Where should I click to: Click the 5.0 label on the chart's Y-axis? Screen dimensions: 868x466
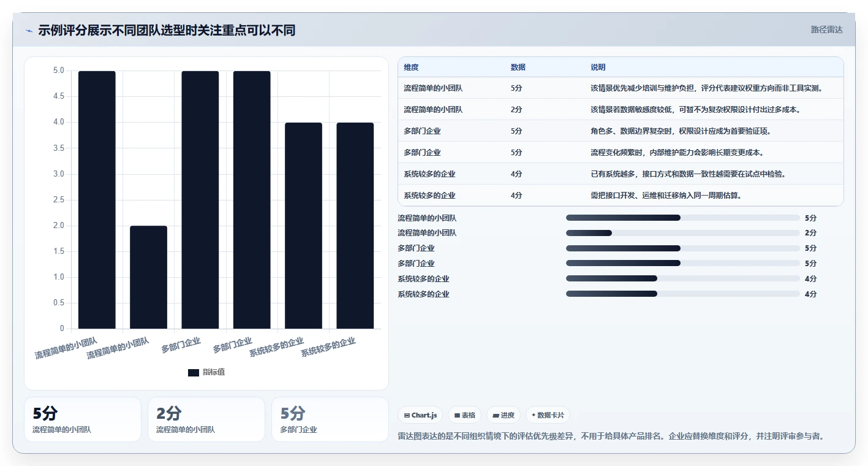(58, 71)
